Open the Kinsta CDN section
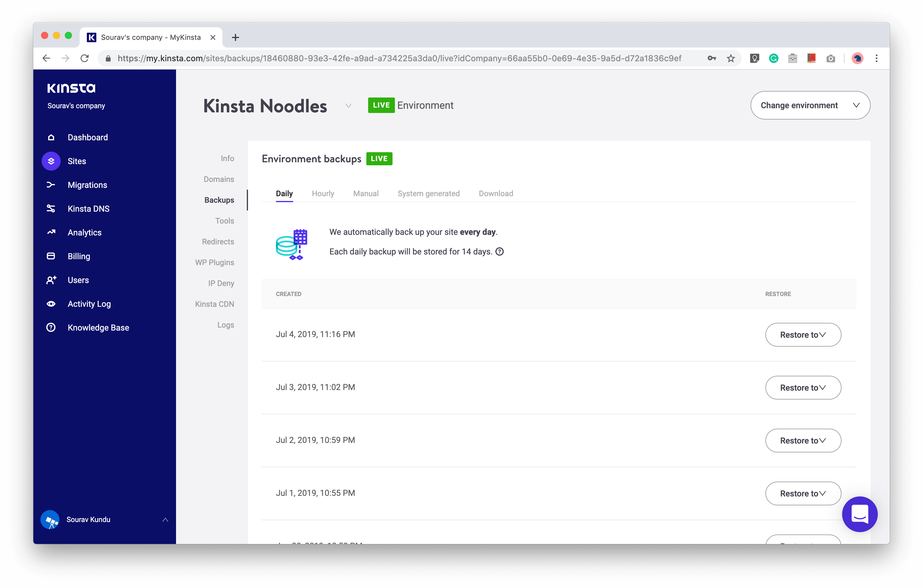The height and width of the screenshot is (588, 923). (214, 304)
